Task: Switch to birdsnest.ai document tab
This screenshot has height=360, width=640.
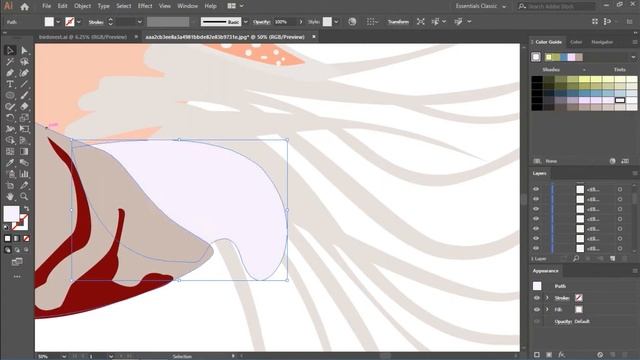Action: (83, 37)
